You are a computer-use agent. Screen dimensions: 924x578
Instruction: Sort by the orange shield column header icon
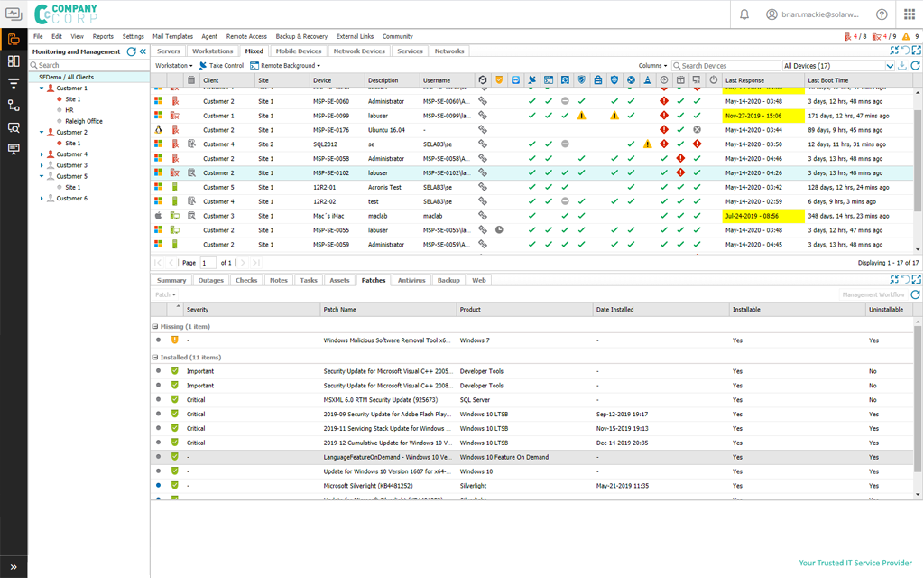point(499,80)
